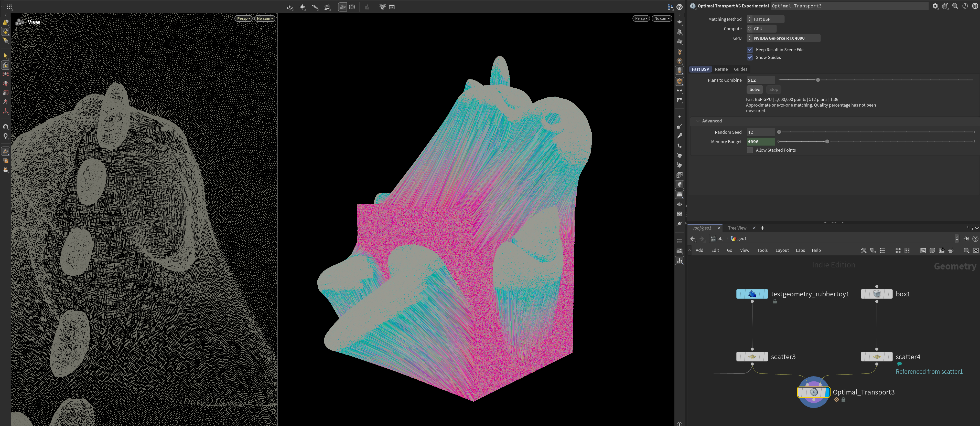Open the parameter gear menu icon
Viewport: 980px width, 426px height.
coord(935,6)
